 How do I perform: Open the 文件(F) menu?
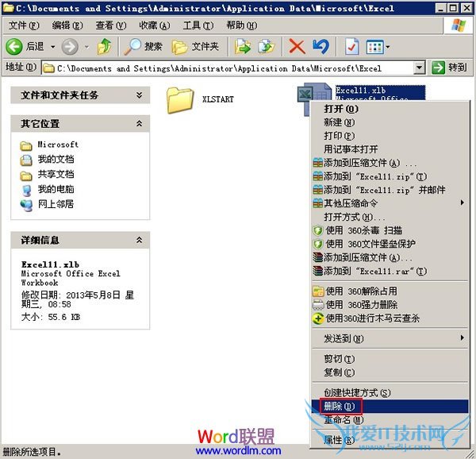pos(24,25)
